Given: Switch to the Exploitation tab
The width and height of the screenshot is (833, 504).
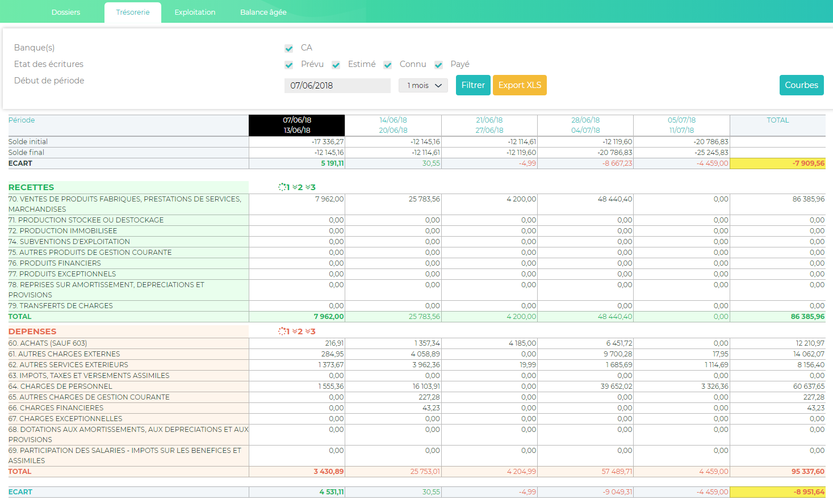Looking at the screenshot, I should click(x=195, y=11).
